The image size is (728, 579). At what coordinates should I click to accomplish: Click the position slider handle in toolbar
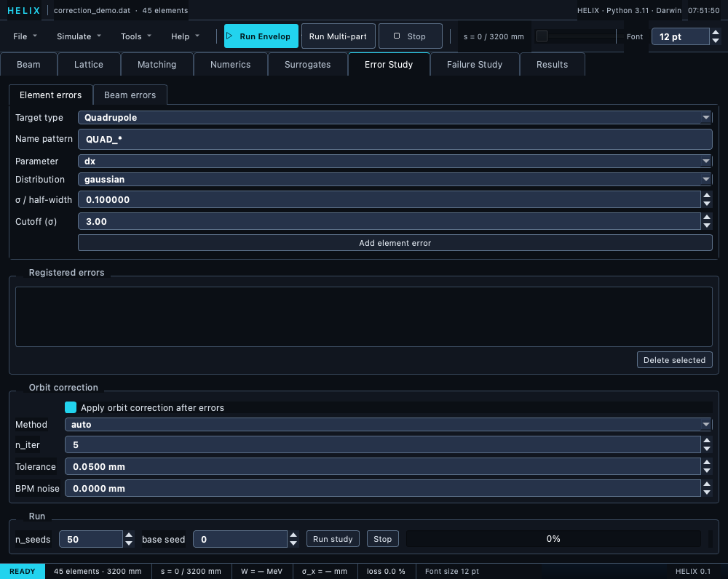point(542,36)
